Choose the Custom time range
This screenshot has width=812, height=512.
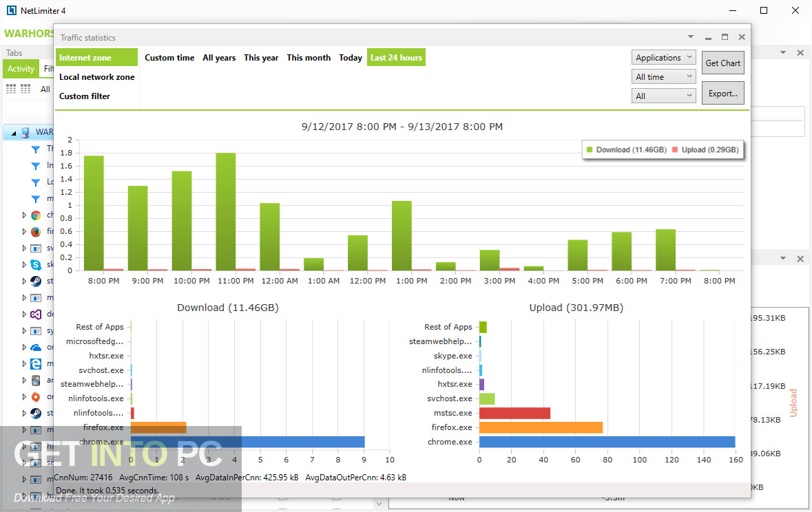click(x=169, y=58)
